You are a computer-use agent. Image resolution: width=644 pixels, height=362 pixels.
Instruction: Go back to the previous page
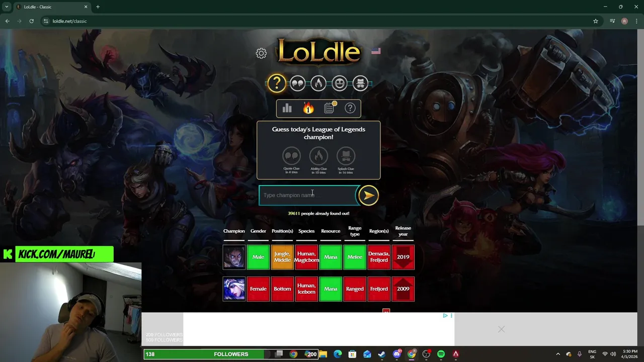pyautogui.click(x=7, y=21)
